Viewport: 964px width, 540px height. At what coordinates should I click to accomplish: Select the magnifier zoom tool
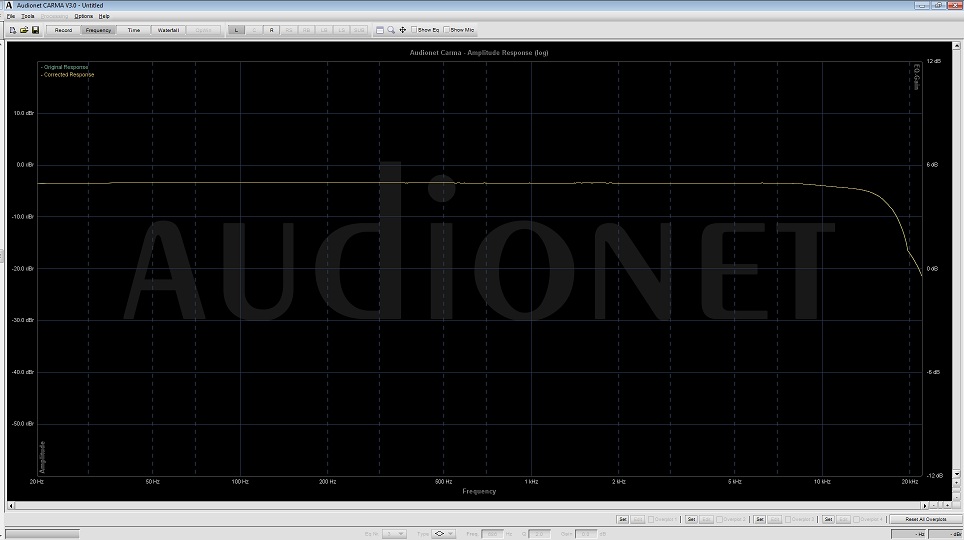pos(390,30)
